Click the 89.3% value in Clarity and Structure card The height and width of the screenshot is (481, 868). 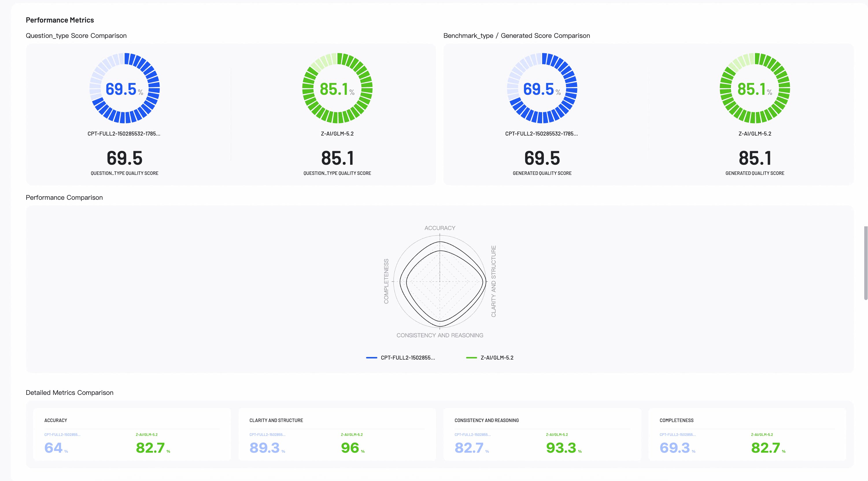267,448
